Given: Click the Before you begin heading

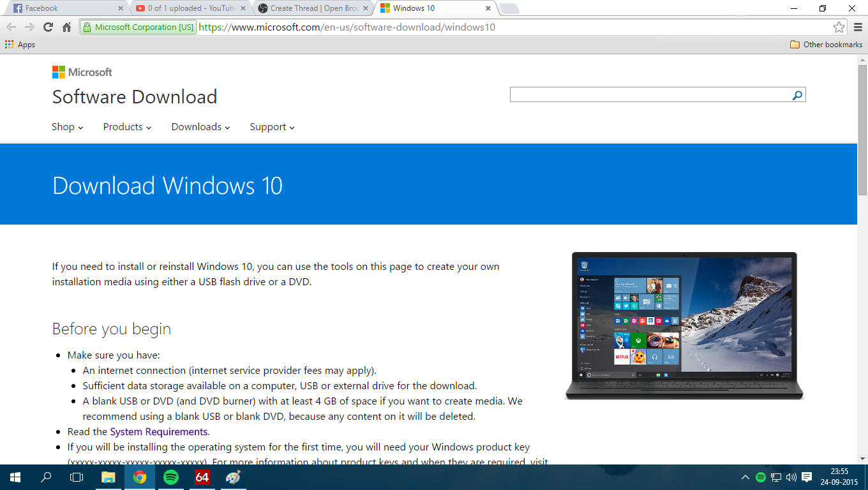Looking at the screenshot, I should [x=112, y=329].
